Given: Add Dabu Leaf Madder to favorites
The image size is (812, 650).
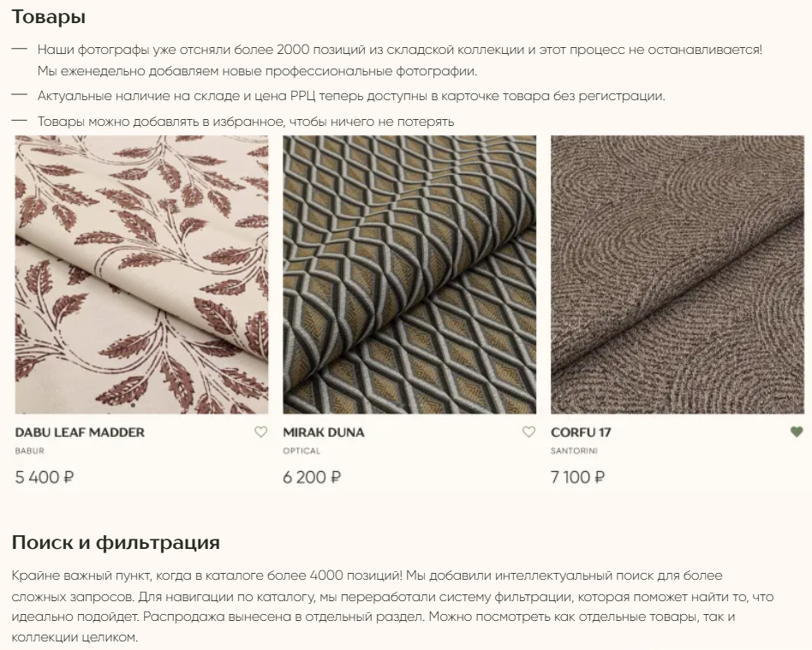Looking at the screenshot, I should [260, 432].
